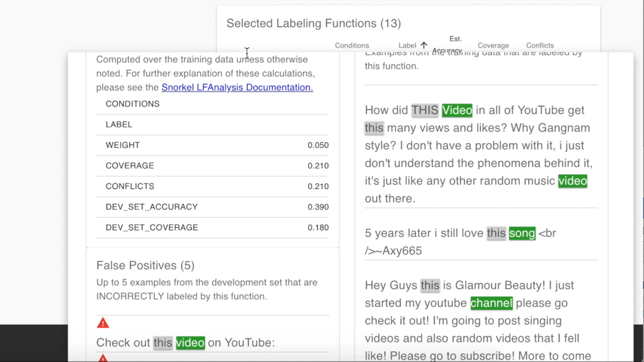The height and width of the screenshot is (362, 644).
Task: Click the highlighted 'Video' in 'How did THIS Video'
Action: coord(457,110)
